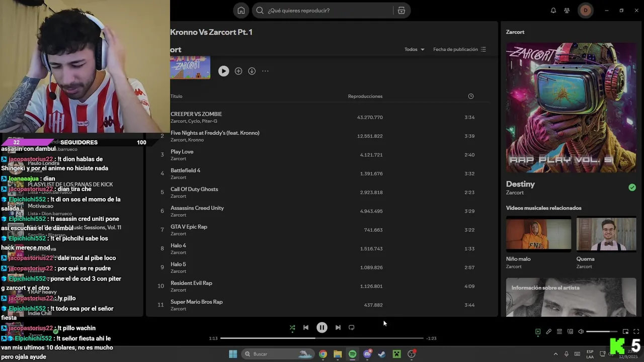The image size is (644, 362).
Task: Toggle the Now Playing view
Action: pyautogui.click(x=538, y=332)
